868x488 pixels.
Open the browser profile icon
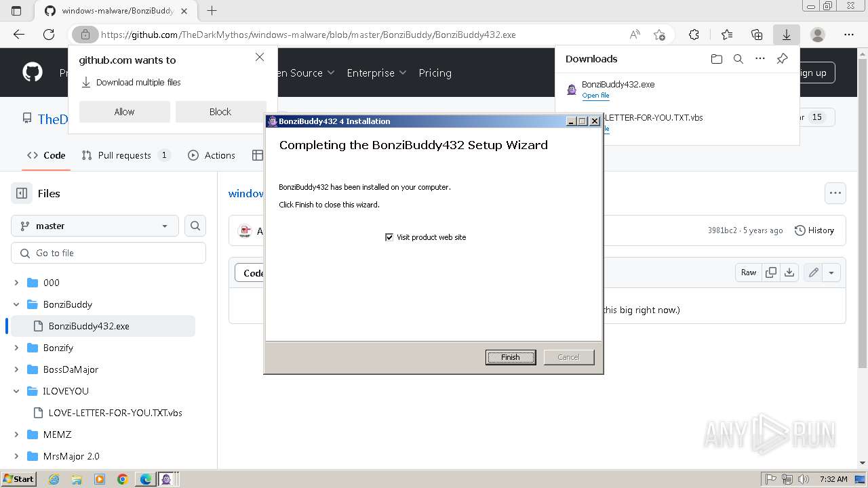click(x=818, y=35)
